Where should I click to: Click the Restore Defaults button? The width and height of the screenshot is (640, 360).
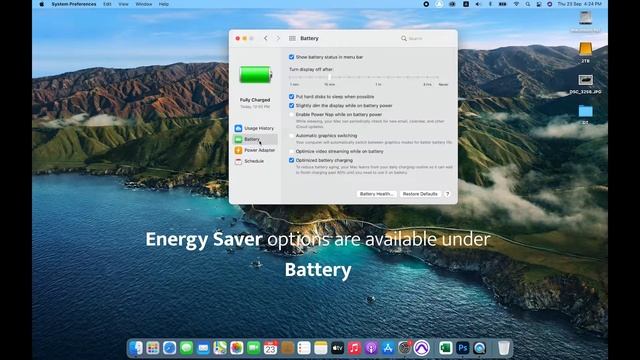[x=420, y=194]
